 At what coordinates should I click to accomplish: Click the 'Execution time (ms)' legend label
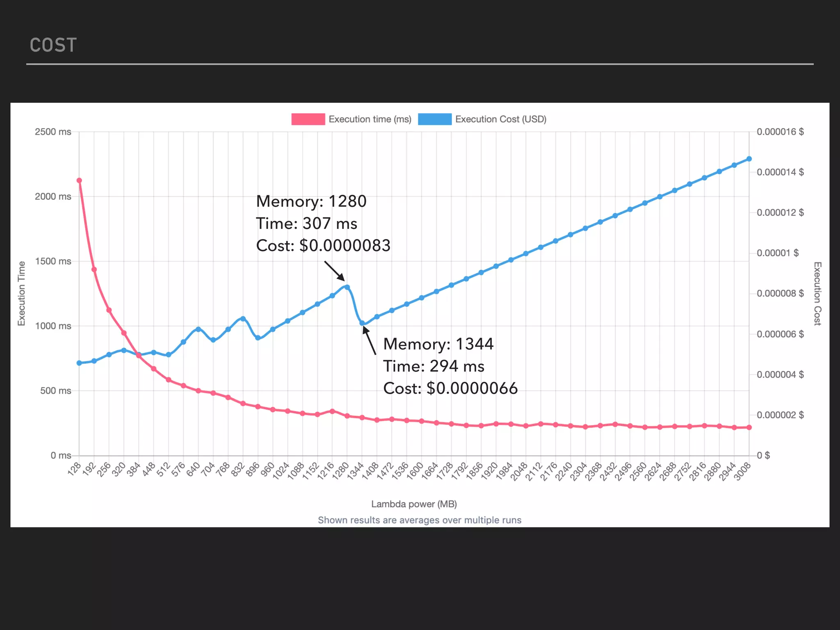pyautogui.click(x=370, y=119)
